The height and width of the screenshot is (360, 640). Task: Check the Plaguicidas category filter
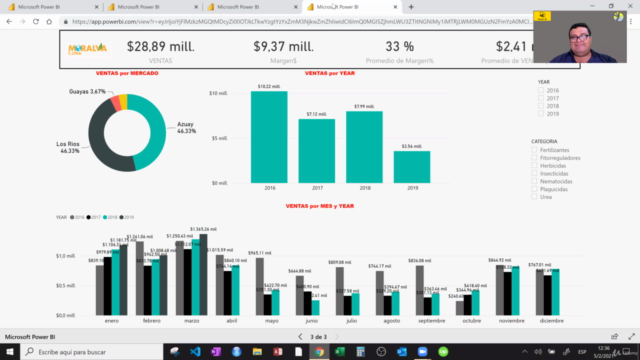[x=534, y=189]
